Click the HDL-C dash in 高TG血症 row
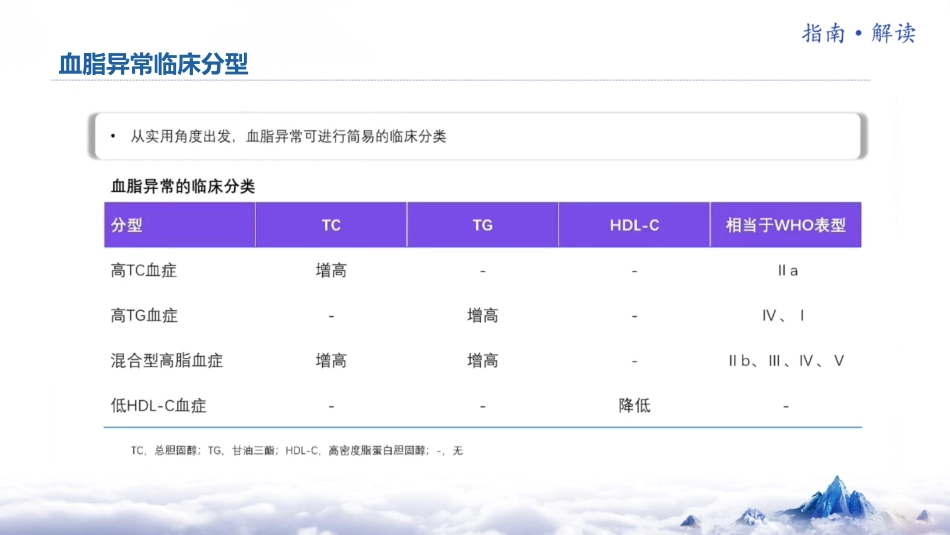The width and height of the screenshot is (950, 535). point(634,316)
